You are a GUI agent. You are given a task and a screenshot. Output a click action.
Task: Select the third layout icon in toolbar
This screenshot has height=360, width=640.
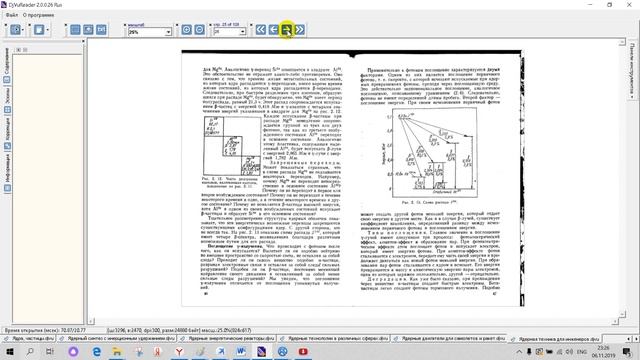point(101,30)
